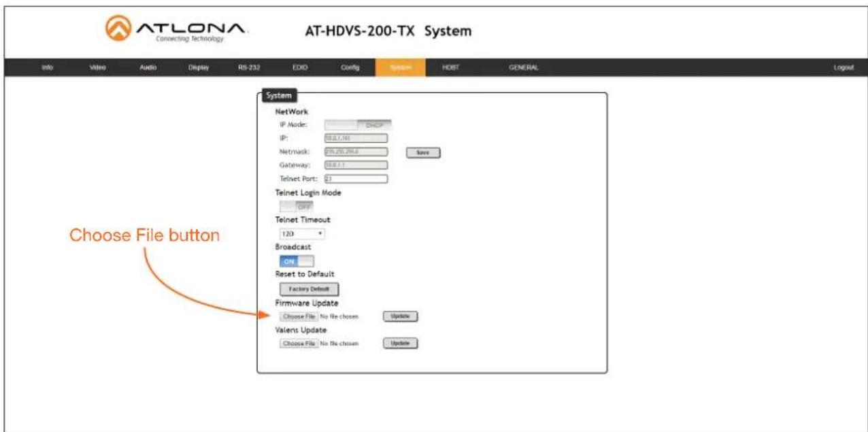Open the Info tab
The image size is (868, 432).
point(47,67)
